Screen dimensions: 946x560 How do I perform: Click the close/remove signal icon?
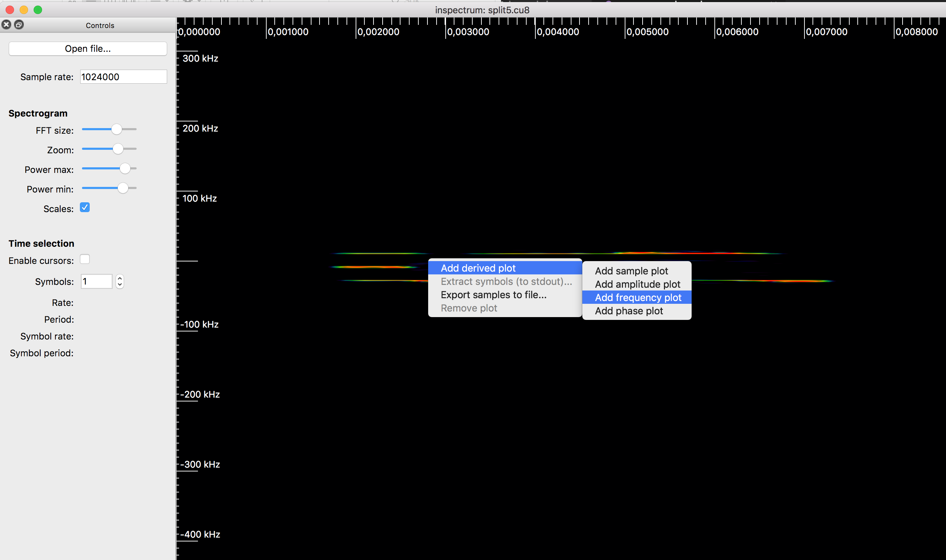point(6,24)
